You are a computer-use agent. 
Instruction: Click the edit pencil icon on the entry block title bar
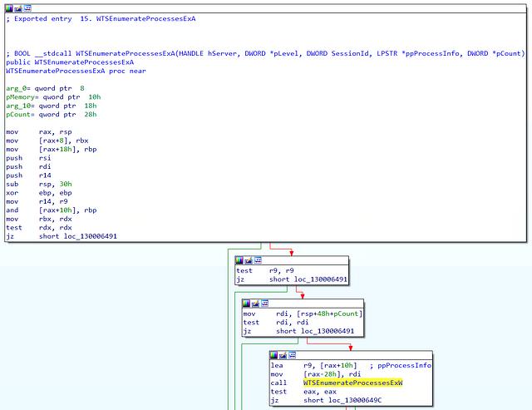18,8
